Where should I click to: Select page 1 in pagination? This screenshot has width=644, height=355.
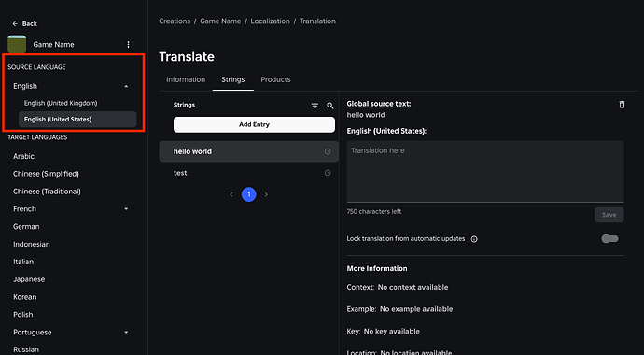point(249,194)
